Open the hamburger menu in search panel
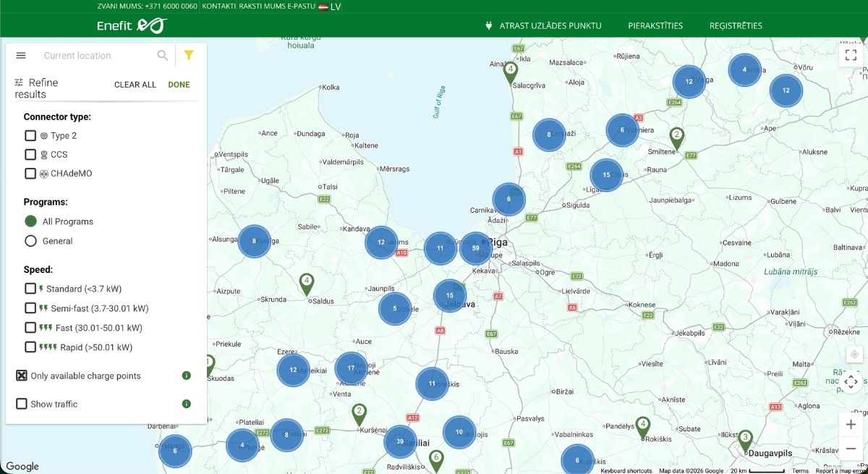The width and height of the screenshot is (868, 474). (21, 56)
